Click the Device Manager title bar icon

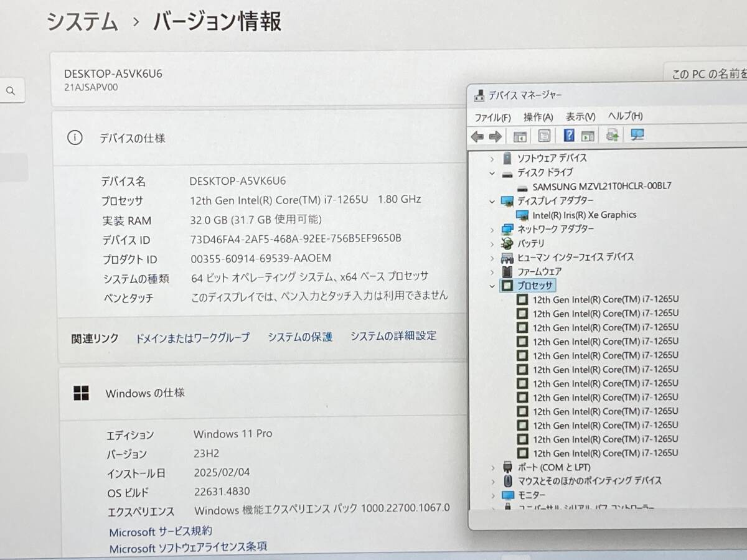(479, 95)
